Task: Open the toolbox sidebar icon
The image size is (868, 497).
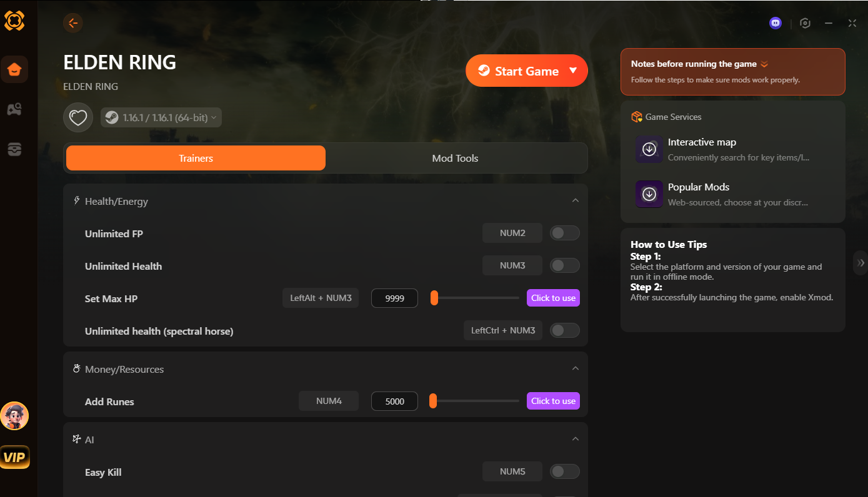Action: coord(14,149)
